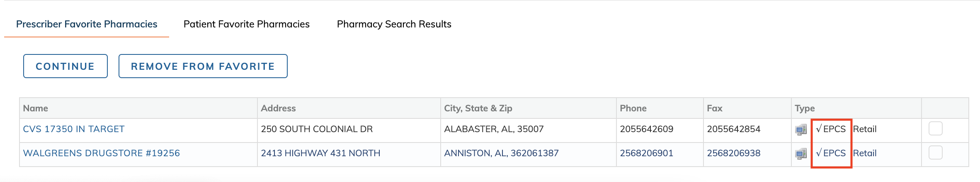Open the CVS 17350 IN TARGET link
Viewport: 980px width, 182px height.
(x=74, y=129)
